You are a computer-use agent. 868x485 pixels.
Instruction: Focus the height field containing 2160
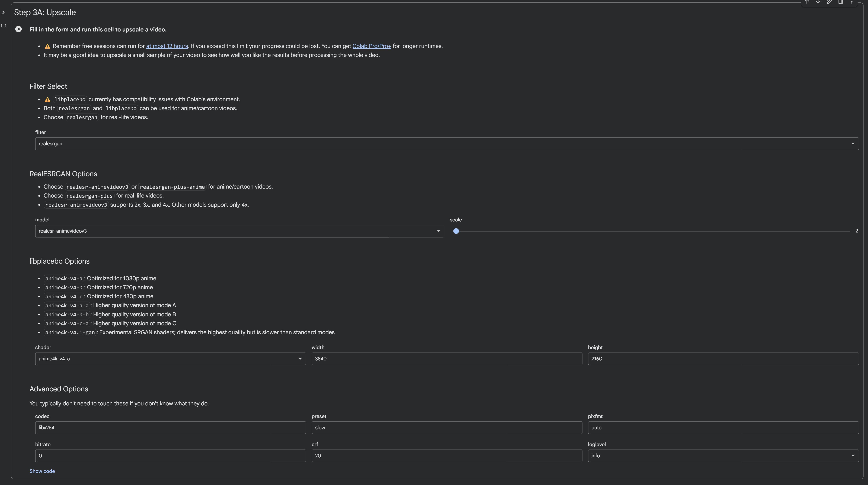pos(723,359)
